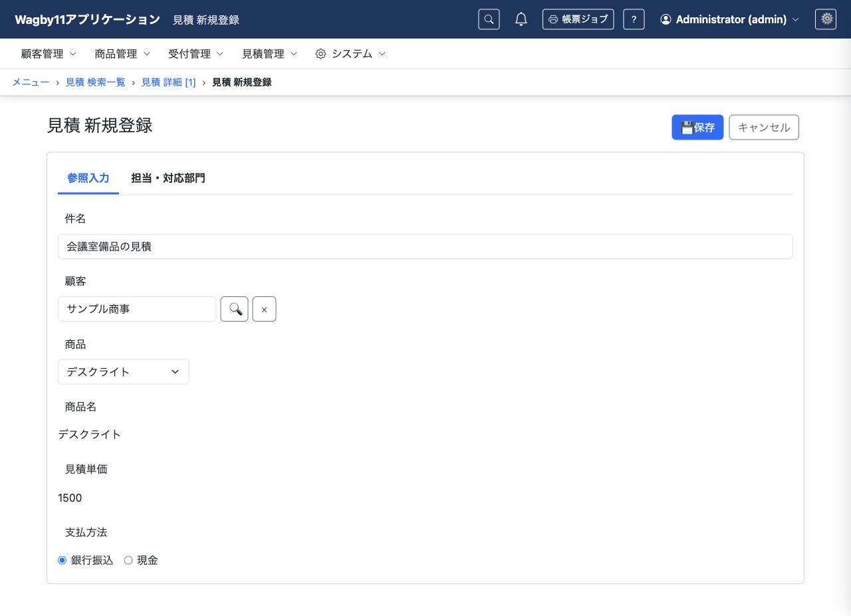The image size is (851, 616).
Task: Switch to 担当・対応部門 tab
Action: [168, 178]
